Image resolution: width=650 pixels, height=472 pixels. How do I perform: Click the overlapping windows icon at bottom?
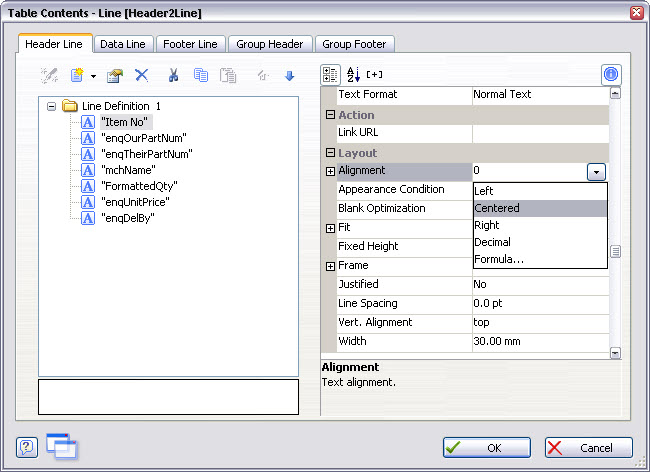62,446
